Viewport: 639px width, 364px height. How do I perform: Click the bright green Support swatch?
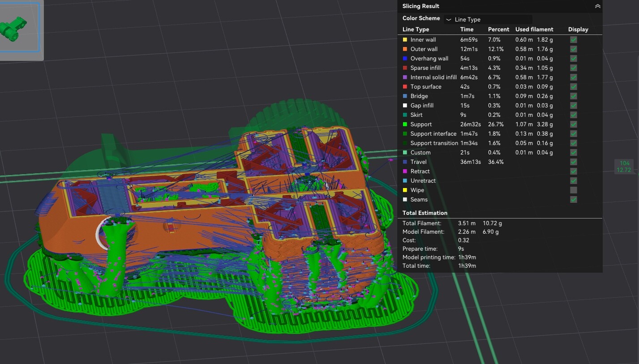pos(405,124)
